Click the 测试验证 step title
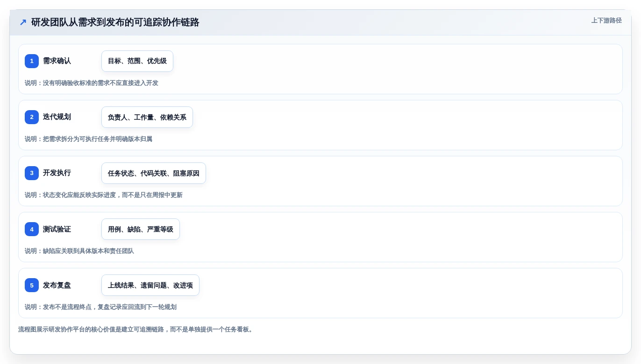This screenshot has height=364, width=641. click(x=57, y=229)
